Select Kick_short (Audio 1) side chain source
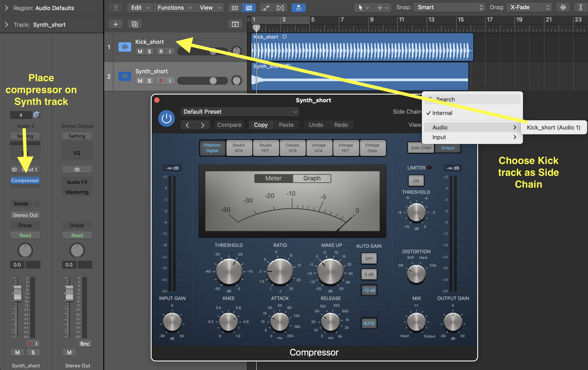The image size is (588, 370). (553, 127)
